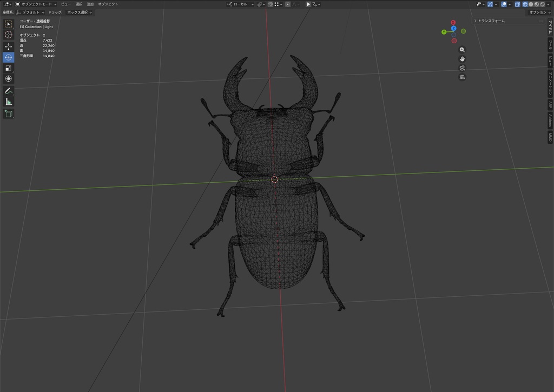Open the オブジェクト menu
The image size is (554, 392).
click(108, 4)
